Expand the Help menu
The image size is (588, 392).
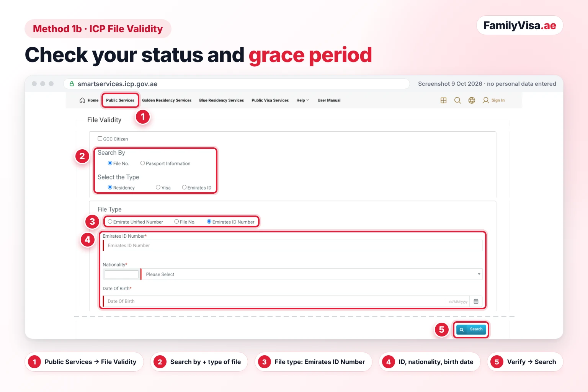coord(303,100)
